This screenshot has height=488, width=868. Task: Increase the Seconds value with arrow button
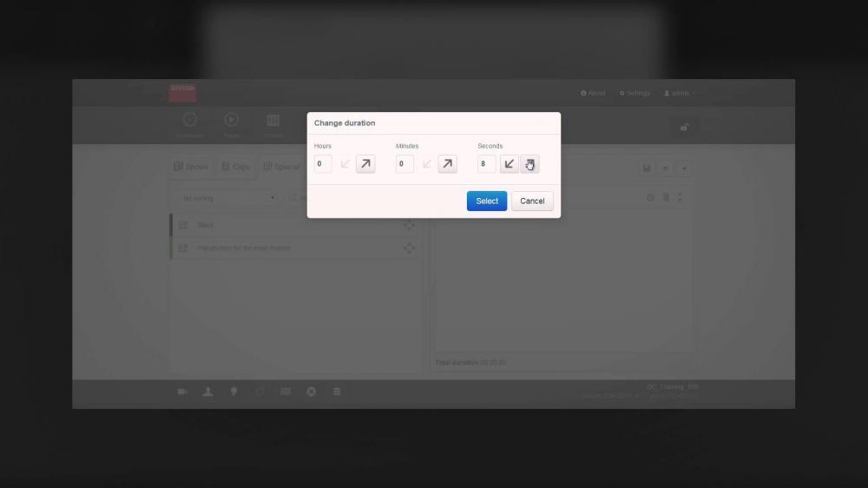click(x=529, y=163)
